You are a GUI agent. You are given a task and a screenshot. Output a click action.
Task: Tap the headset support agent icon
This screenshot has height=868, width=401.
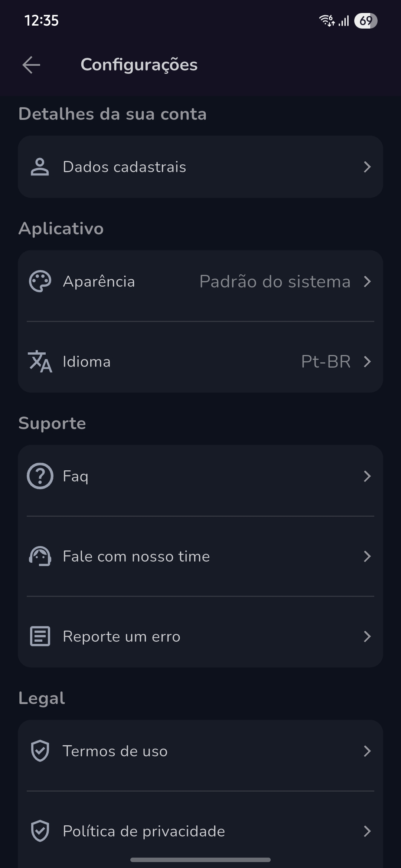pos(40,556)
